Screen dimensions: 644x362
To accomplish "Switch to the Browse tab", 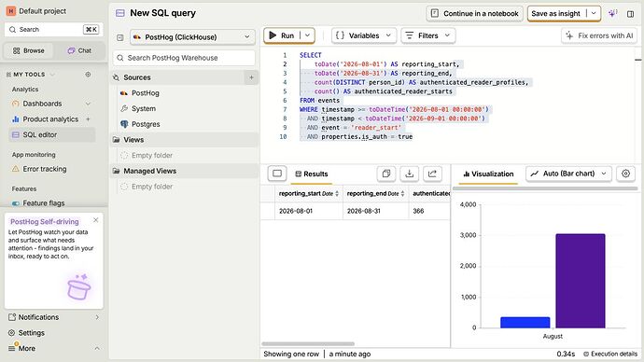I will coord(28,50).
